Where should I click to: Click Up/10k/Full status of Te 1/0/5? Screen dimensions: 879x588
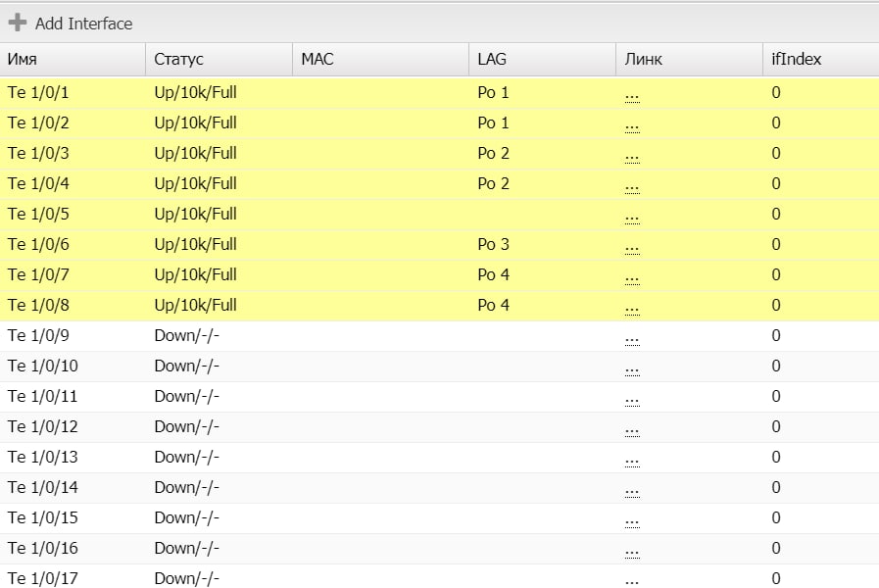(x=196, y=214)
